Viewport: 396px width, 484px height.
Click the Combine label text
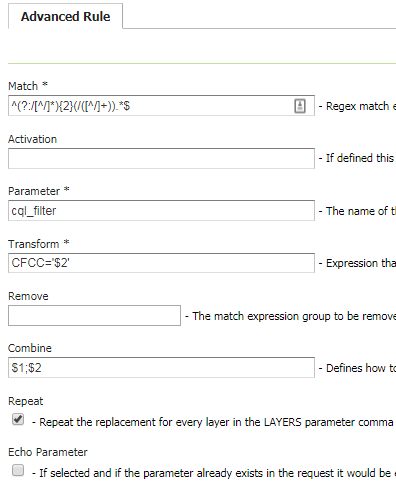point(30,348)
